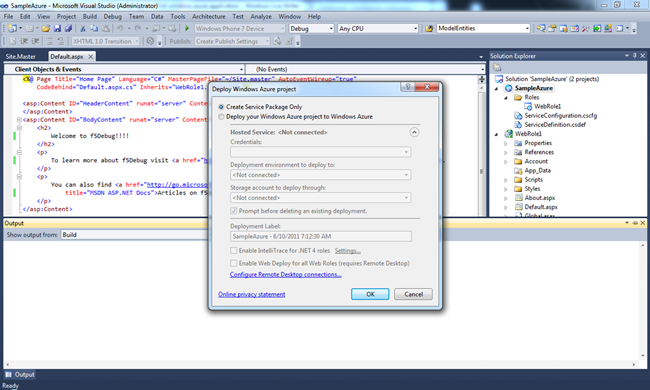650x390 pixels.
Task: Click the Decrease Indent icon
Action: coord(24,41)
